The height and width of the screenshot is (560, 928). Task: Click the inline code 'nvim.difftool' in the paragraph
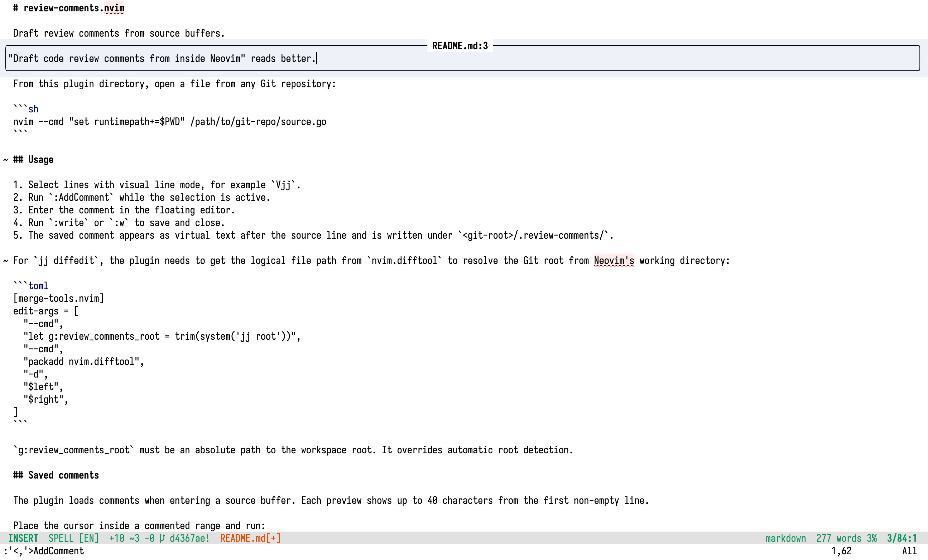point(404,261)
